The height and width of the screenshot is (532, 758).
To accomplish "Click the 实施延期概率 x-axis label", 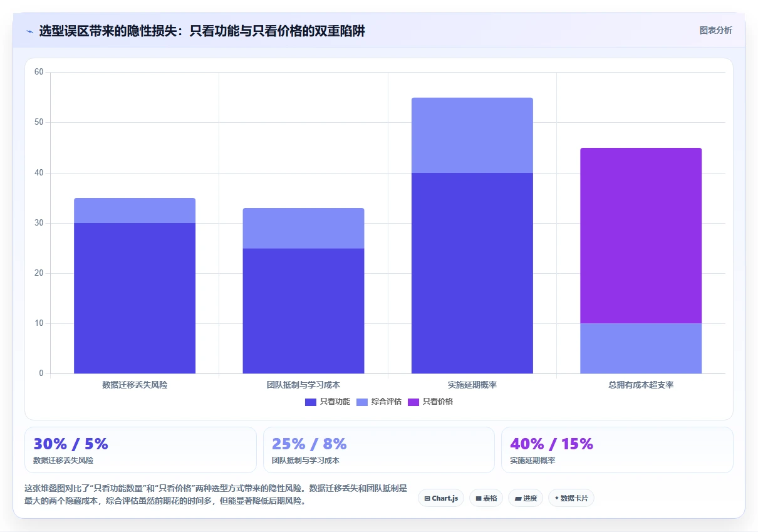I will (x=472, y=385).
